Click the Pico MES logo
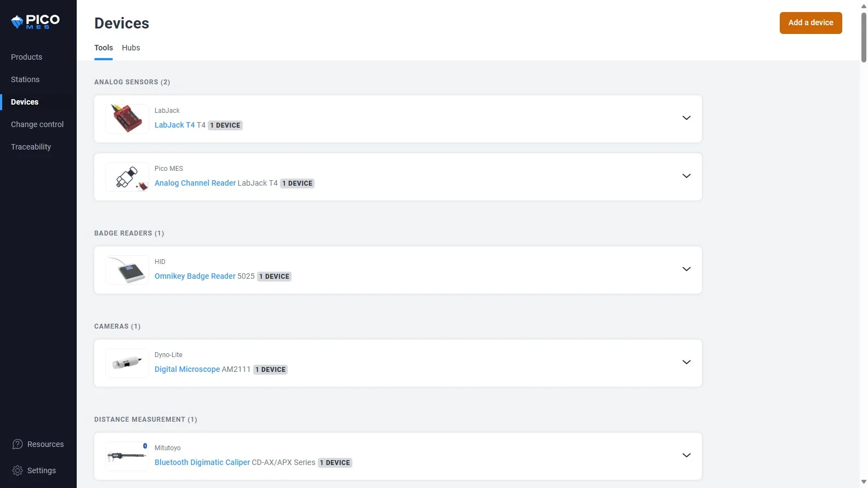 [x=36, y=22]
